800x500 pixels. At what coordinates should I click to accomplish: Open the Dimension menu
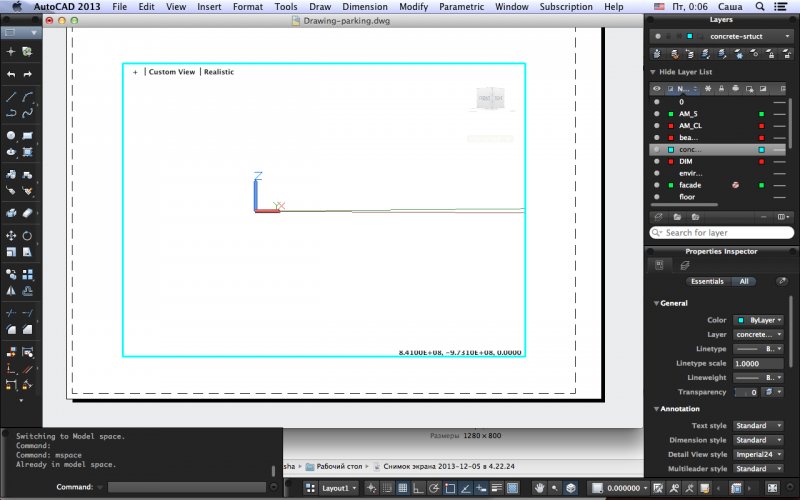(365, 7)
